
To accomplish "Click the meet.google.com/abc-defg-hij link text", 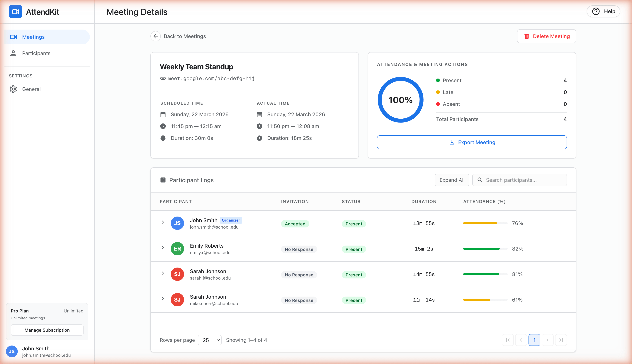I will pos(211,79).
